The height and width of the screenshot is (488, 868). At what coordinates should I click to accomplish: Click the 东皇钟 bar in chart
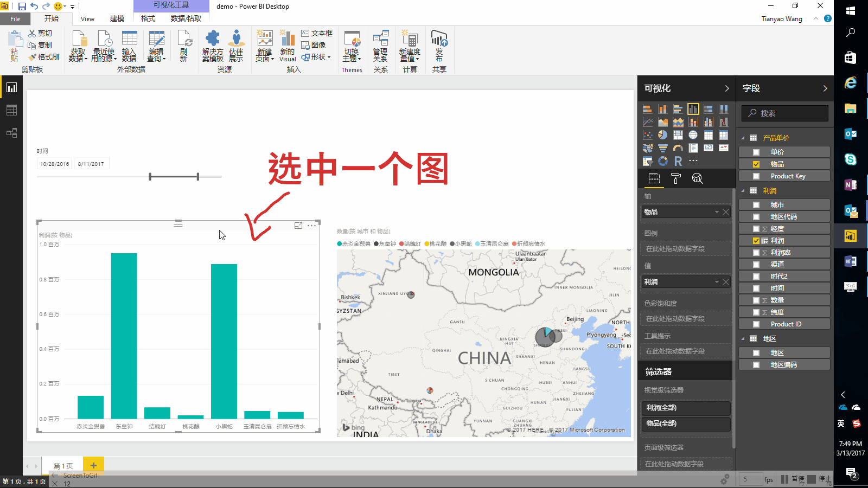tap(124, 336)
